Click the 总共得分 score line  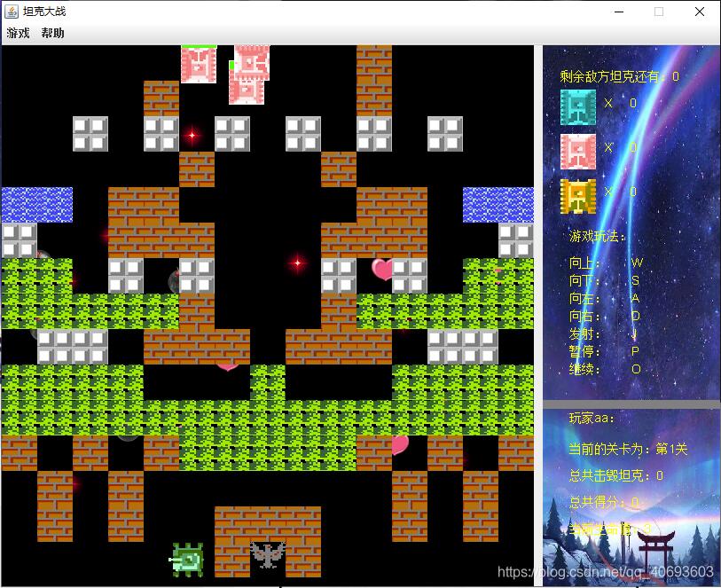coord(604,502)
